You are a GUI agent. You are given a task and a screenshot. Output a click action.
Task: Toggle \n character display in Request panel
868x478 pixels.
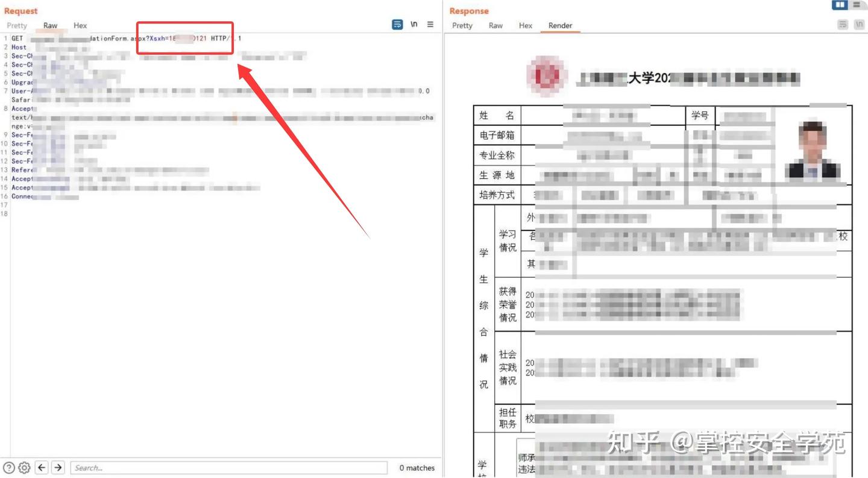pos(414,24)
